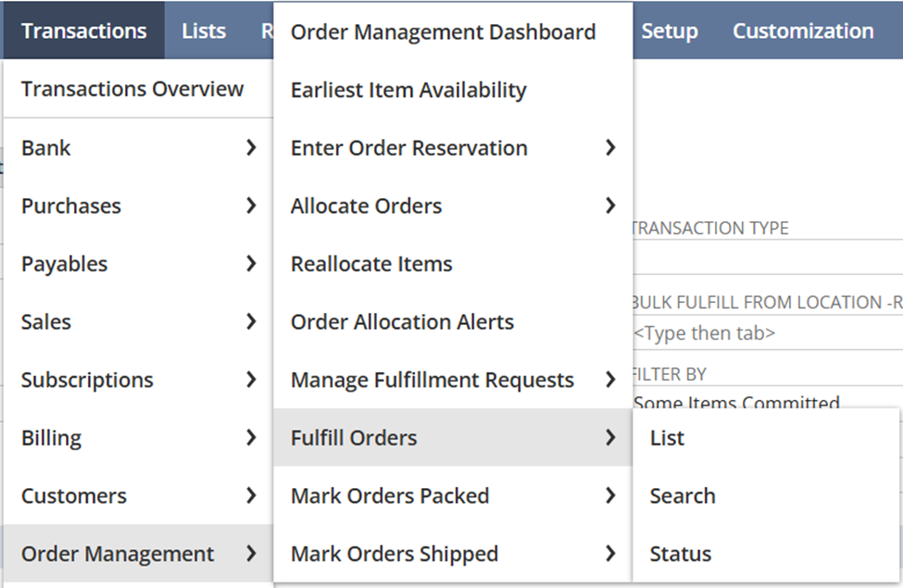
Task: Open the Setup menu tab
Action: coord(669,31)
